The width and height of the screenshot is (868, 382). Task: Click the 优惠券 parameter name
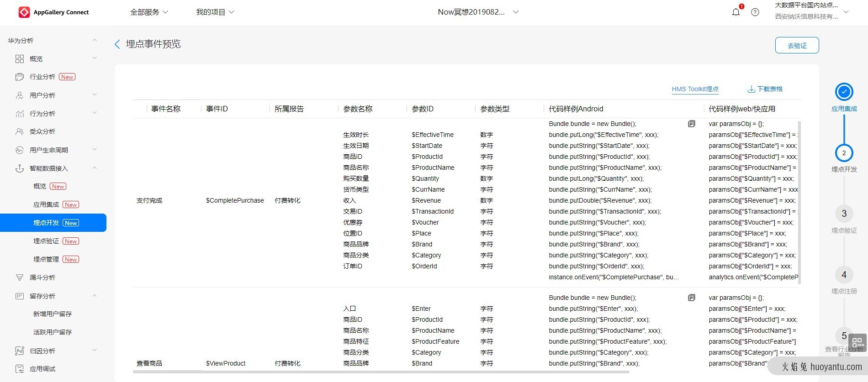click(x=353, y=222)
